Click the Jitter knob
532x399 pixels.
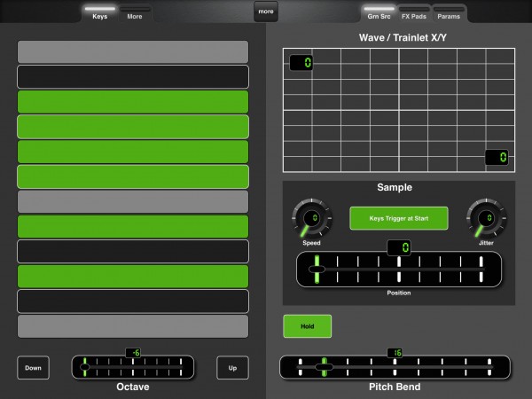486,218
